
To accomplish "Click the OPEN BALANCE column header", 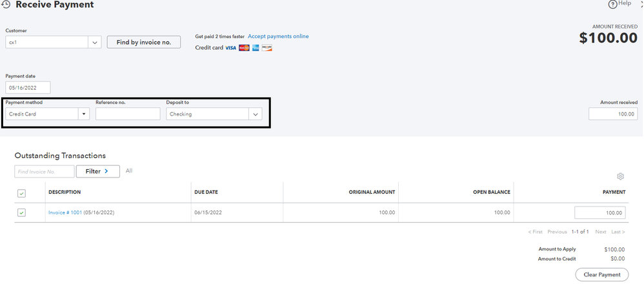I will coord(492,192).
